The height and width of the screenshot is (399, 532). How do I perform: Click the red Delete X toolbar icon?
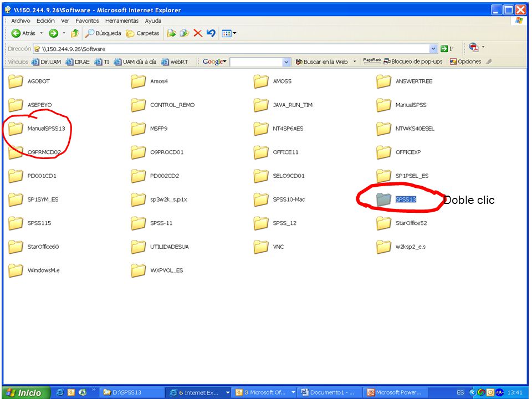(198, 33)
